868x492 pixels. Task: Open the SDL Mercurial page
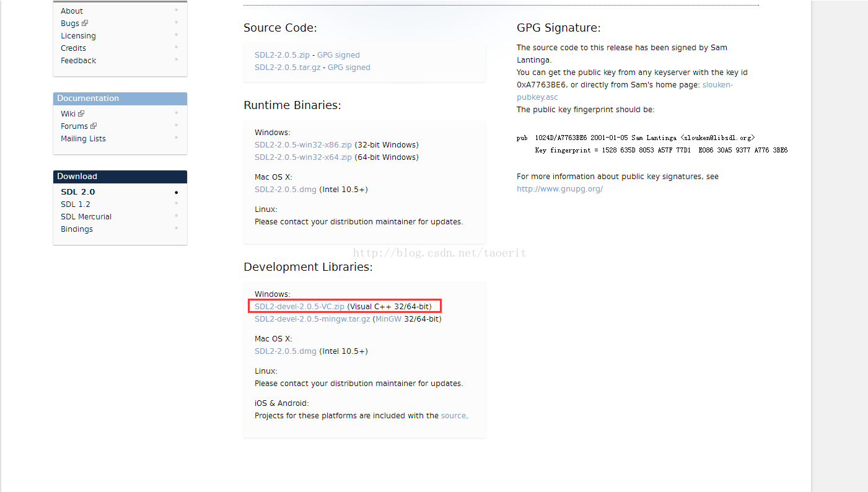click(x=86, y=216)
